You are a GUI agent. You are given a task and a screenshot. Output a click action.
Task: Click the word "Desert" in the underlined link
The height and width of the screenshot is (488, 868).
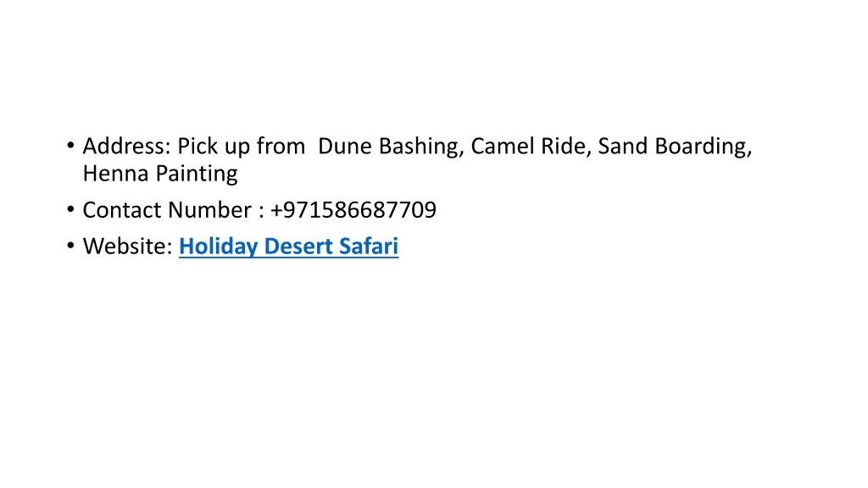[299, 247]
